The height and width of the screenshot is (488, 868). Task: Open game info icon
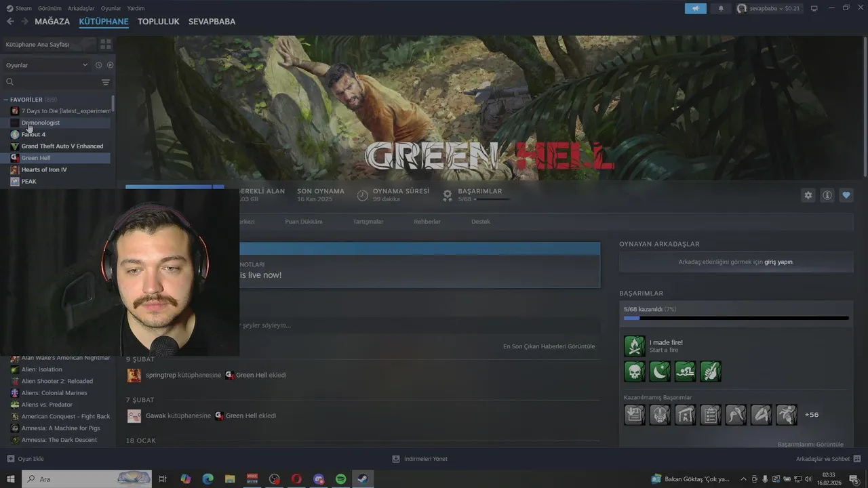[827, 195]
